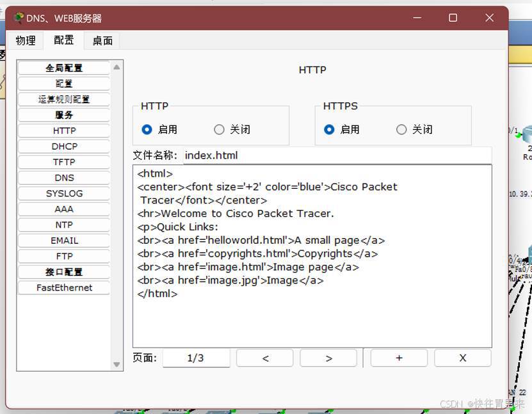532x414 pixels.
Task: Open the DNS service settings
Action: 64,178
